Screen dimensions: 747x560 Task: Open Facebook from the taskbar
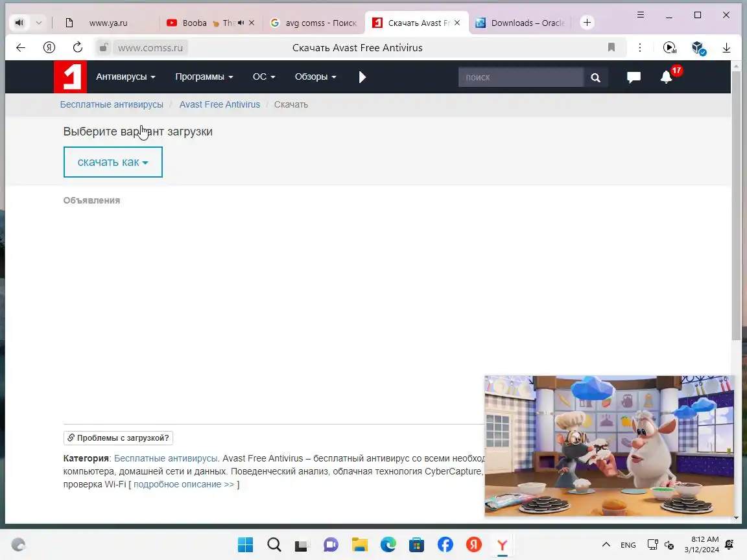click(x=445, y=544)
